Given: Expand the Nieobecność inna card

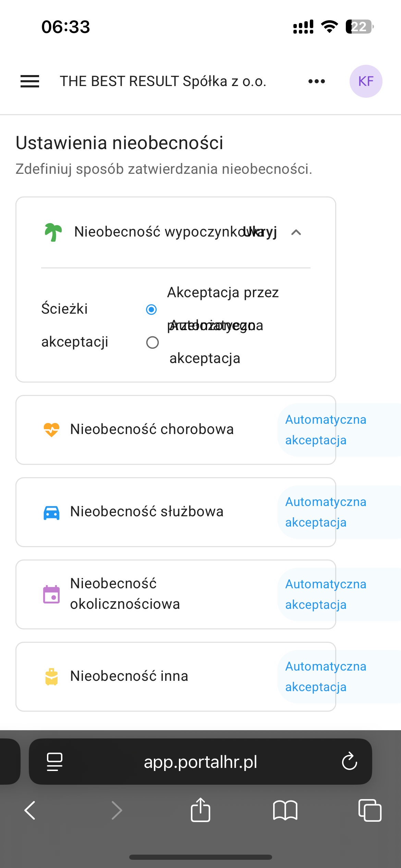Looking at the screenshot, I should coord(129,676).
